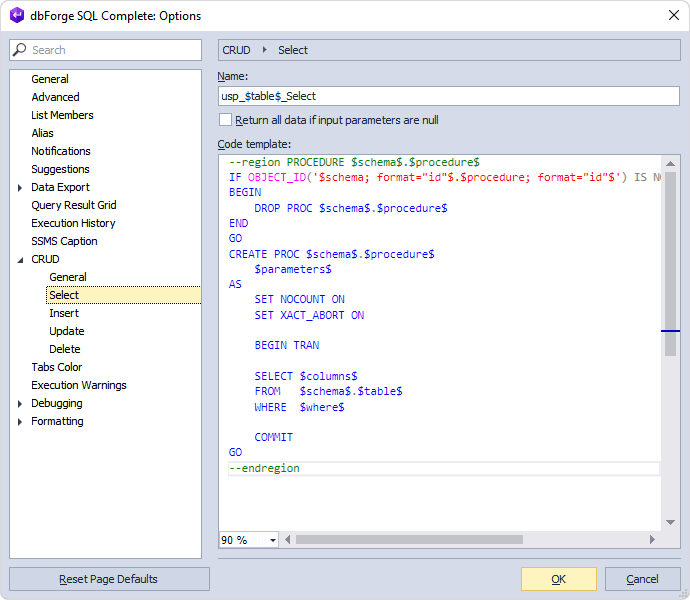Click the CREATE PROC line

point(331,254)
